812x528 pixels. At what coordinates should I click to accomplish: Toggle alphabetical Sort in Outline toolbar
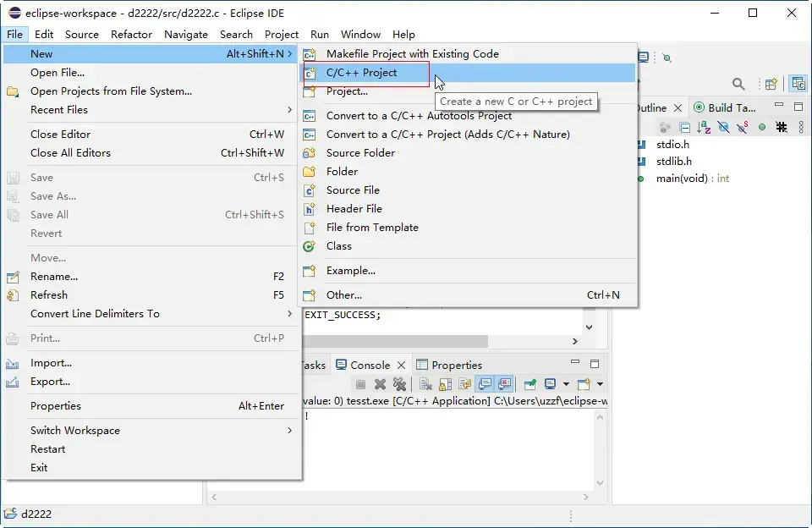[704, 127]
